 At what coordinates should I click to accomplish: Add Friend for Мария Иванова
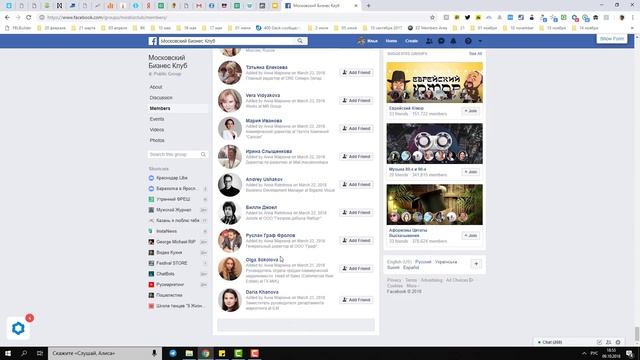[356, 129]
